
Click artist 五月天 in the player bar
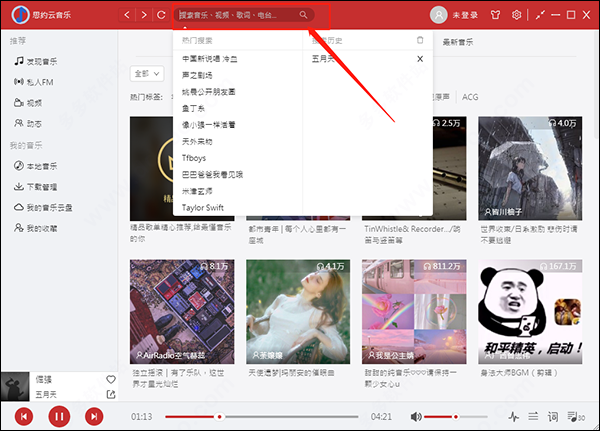point(46,394)
